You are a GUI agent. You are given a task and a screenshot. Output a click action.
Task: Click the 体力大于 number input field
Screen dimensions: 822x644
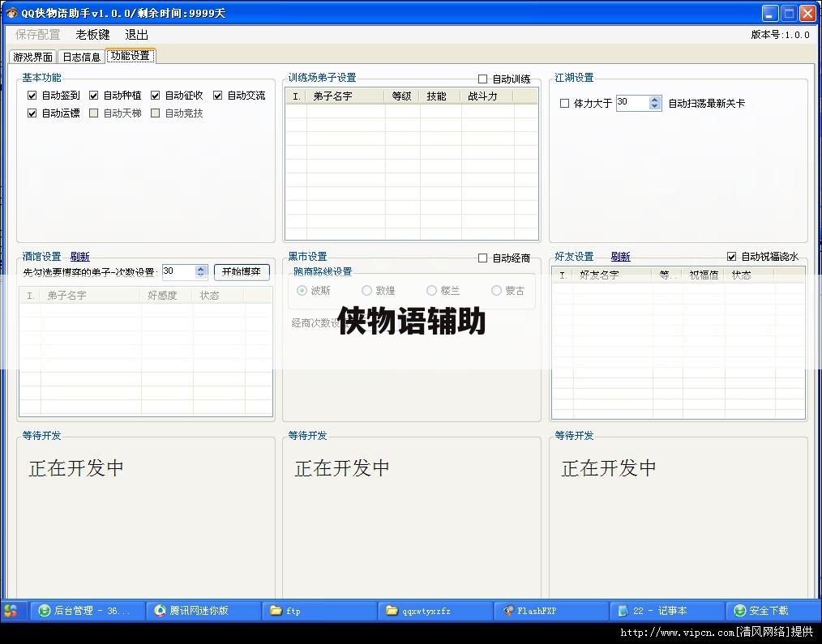633,103
